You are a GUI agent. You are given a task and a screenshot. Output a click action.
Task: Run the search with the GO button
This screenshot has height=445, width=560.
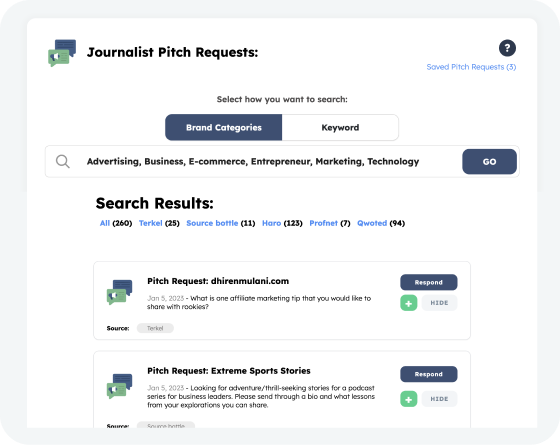coord(489,162)
